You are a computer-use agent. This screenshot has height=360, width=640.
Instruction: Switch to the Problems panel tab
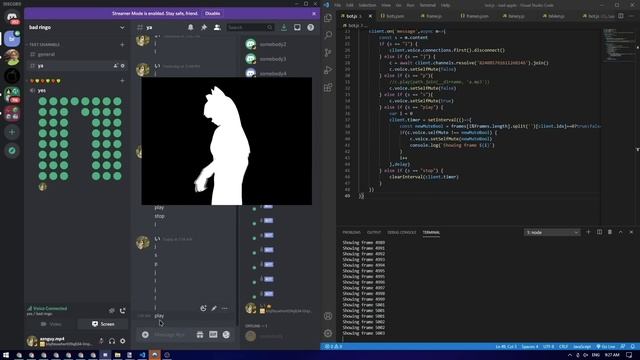(351, 232)
